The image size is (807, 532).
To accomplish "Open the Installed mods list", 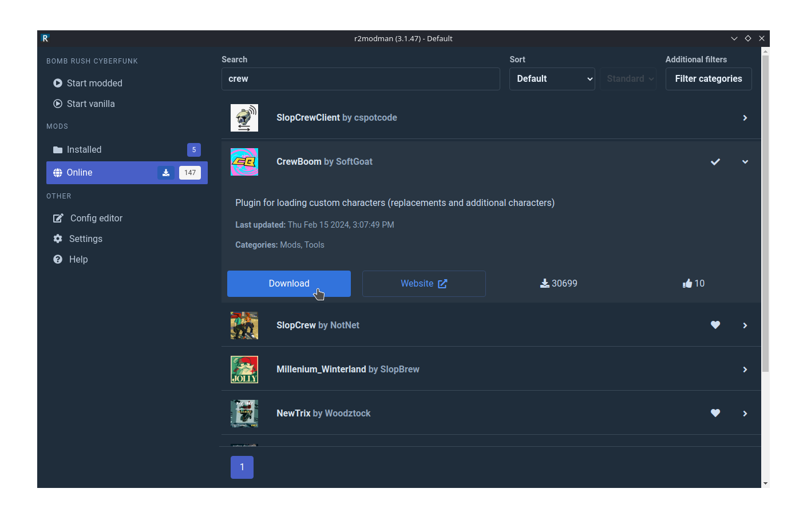I will [127, 150].
